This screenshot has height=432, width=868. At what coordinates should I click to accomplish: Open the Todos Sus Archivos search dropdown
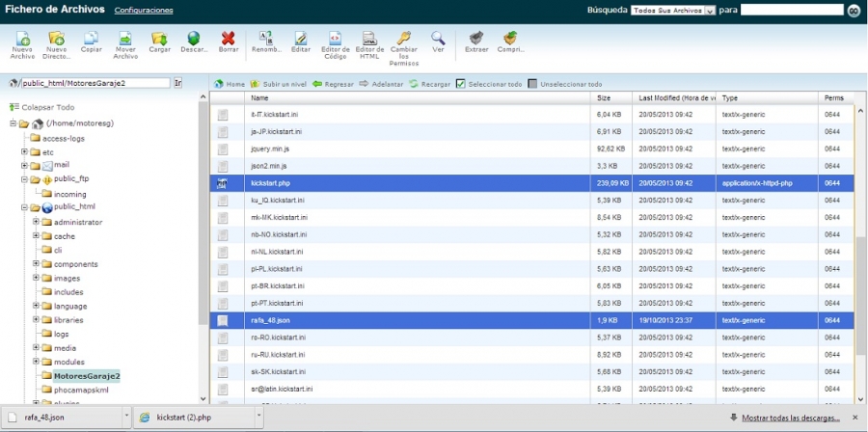pyautogui.click(x=673, y=11)
